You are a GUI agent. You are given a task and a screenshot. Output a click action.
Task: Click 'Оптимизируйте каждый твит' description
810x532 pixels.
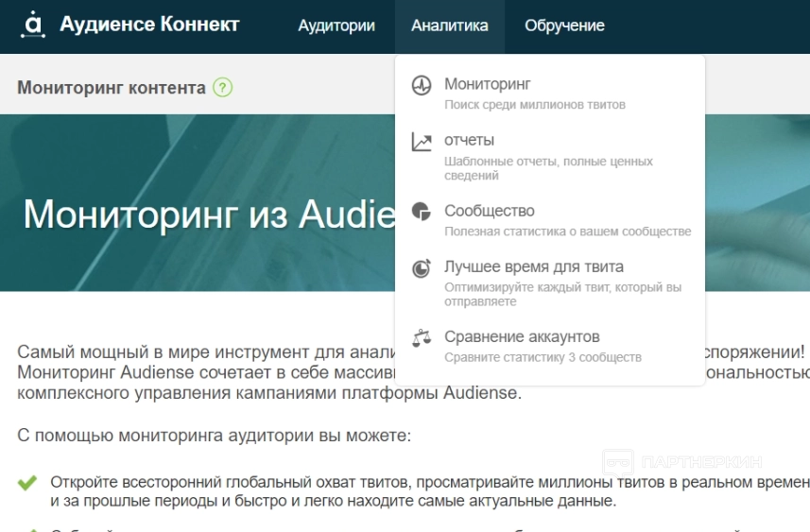tap(562, 295)
